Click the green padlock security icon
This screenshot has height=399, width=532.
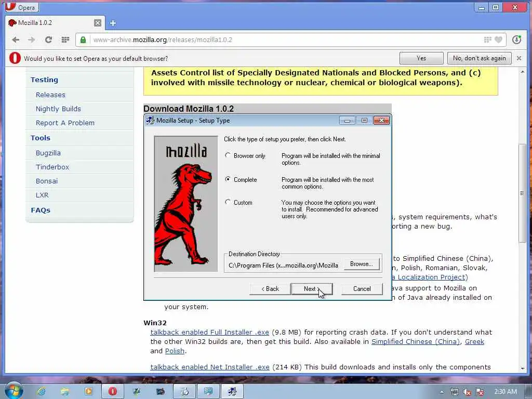tap(83, 39)
